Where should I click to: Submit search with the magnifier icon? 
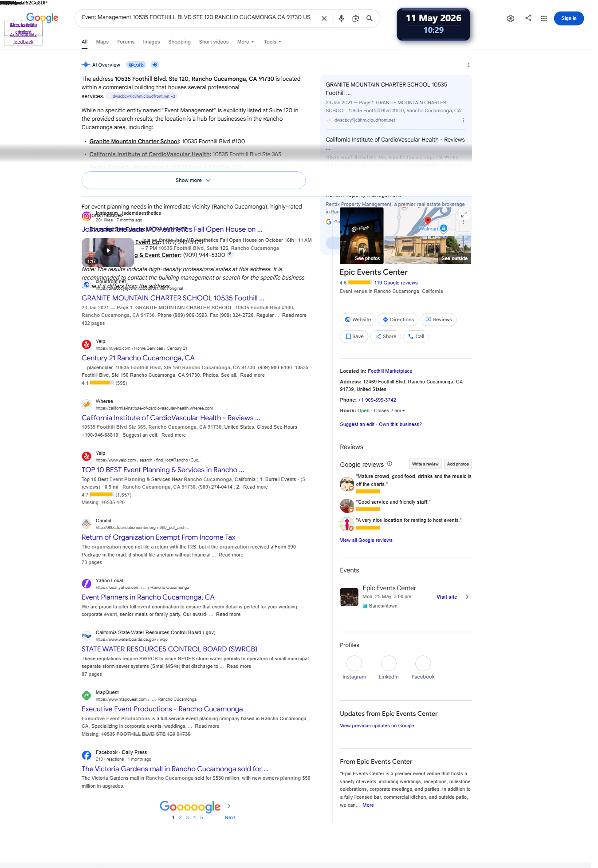pos(369,19)
